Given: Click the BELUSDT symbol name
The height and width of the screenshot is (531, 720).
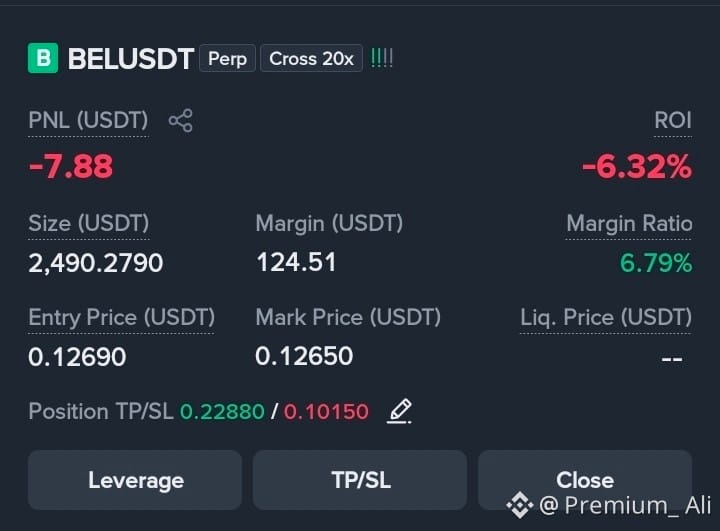Looking at the screenshot, I should (x=131, y=59).
